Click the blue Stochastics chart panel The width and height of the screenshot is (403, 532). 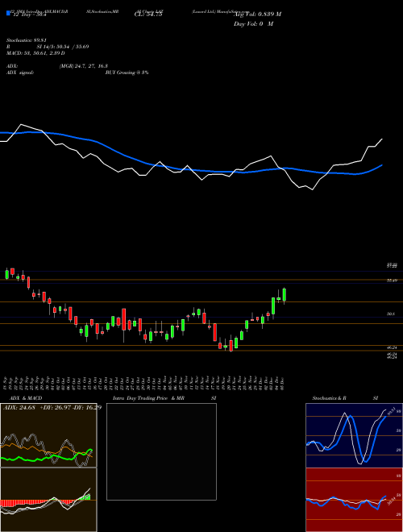(354, 435)
